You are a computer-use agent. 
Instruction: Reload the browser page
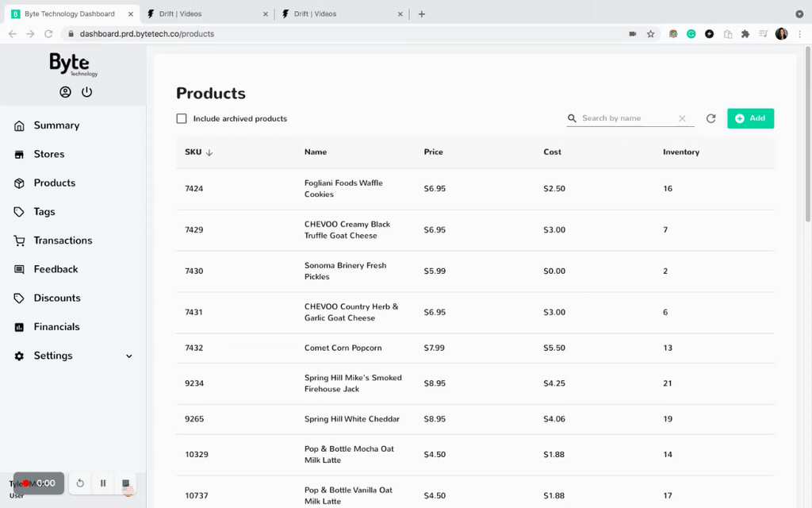(x=48, y=34)
